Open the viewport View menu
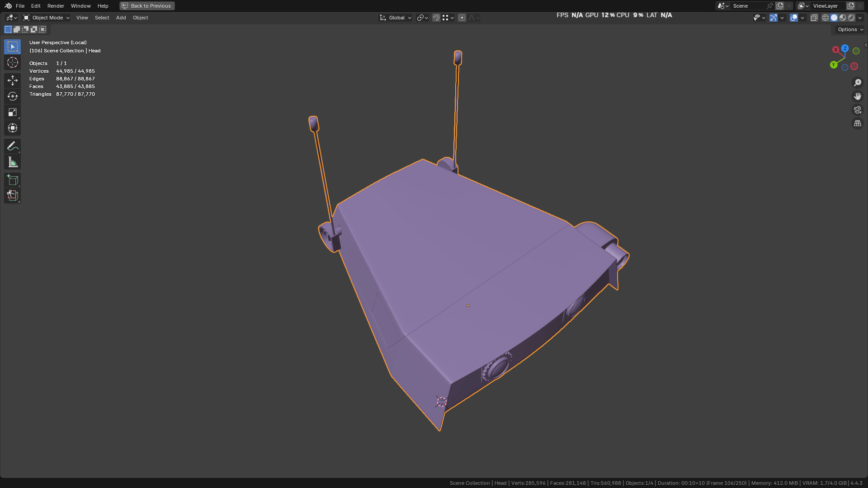 click(x=82, y=18)
